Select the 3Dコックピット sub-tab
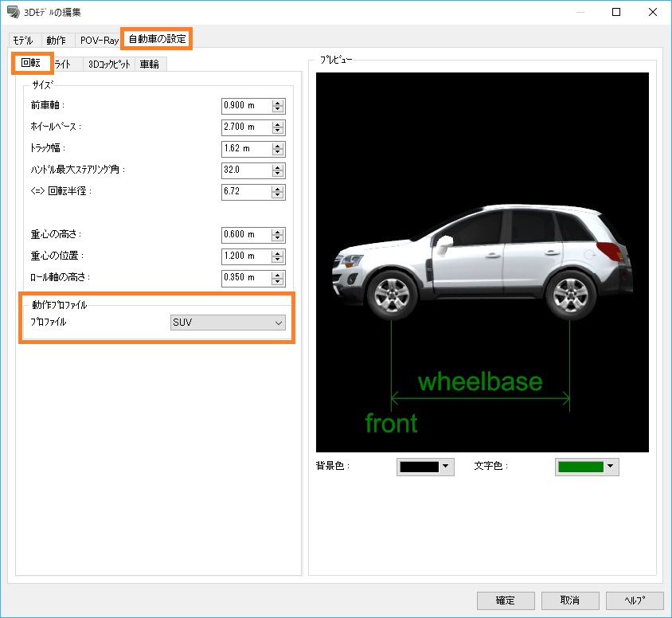This screenshot has width=672, height=618. 109,65
